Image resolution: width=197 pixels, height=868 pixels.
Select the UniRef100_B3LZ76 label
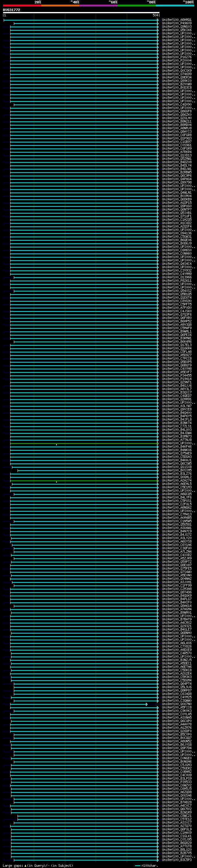[177, 474]
